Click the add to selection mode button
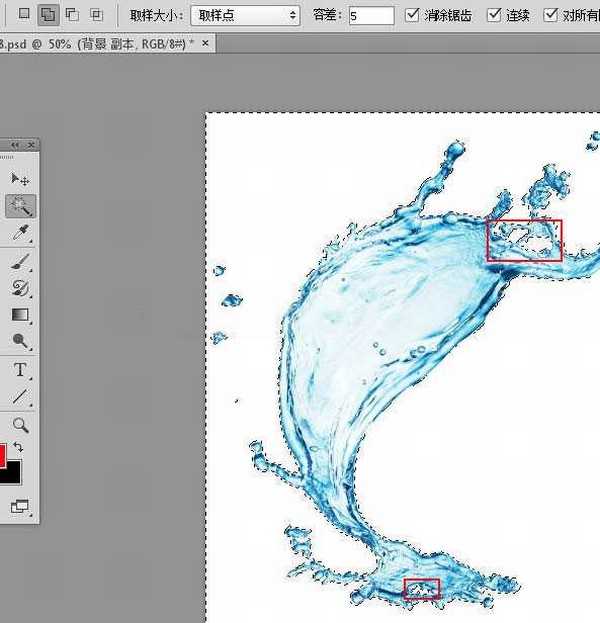 coord(47,15)
